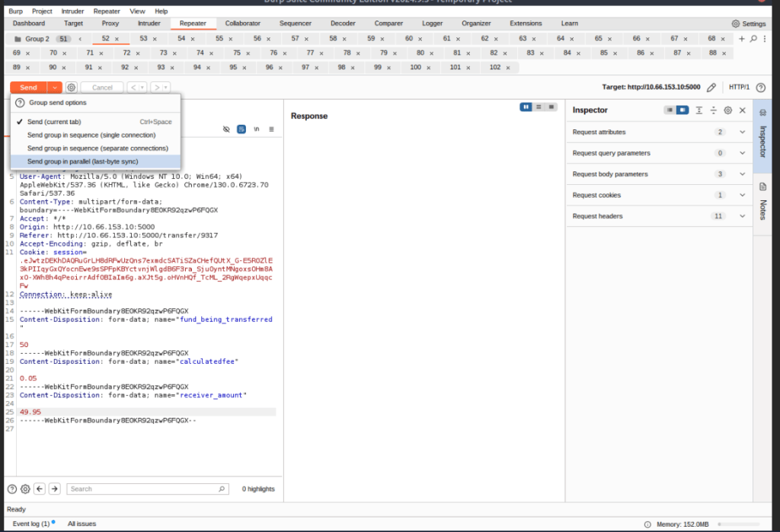The width and height of the screenshot is (780, 532).
Task: Select side-by-side response layout icon
Action: tap(526, 107)
